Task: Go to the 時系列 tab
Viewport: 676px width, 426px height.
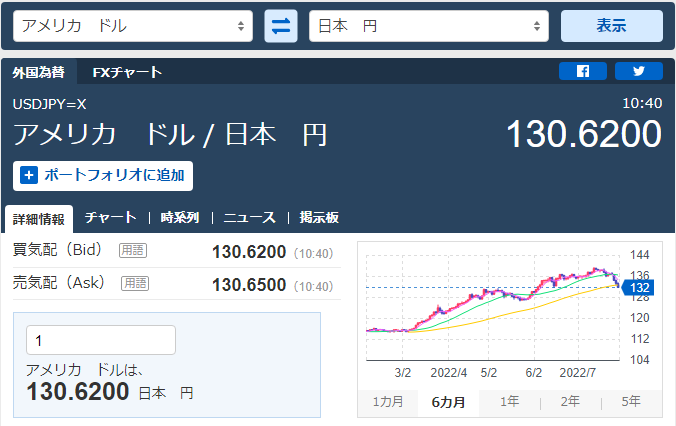Action: pyautogui.click(x=180, y=217)
